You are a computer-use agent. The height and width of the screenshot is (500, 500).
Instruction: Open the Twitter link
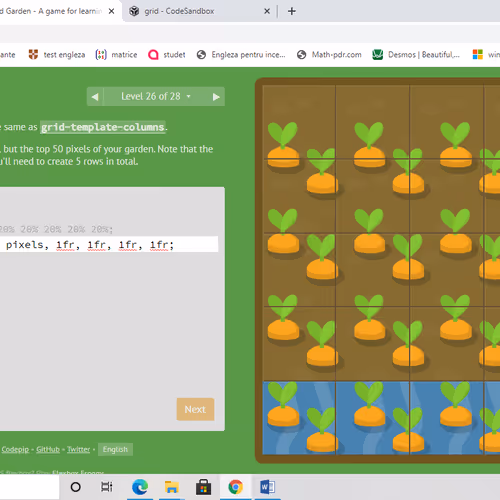78,449
